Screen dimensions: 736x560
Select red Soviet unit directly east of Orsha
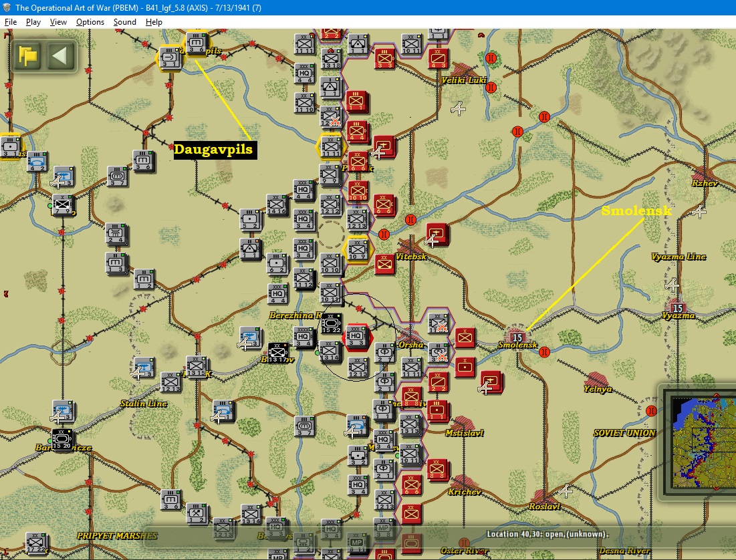465,337
